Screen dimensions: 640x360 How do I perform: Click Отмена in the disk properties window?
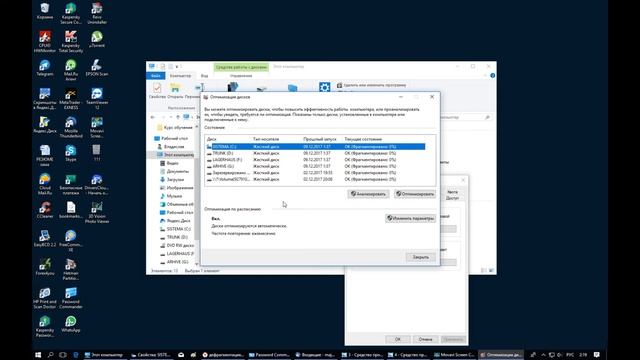coord(425,339)
